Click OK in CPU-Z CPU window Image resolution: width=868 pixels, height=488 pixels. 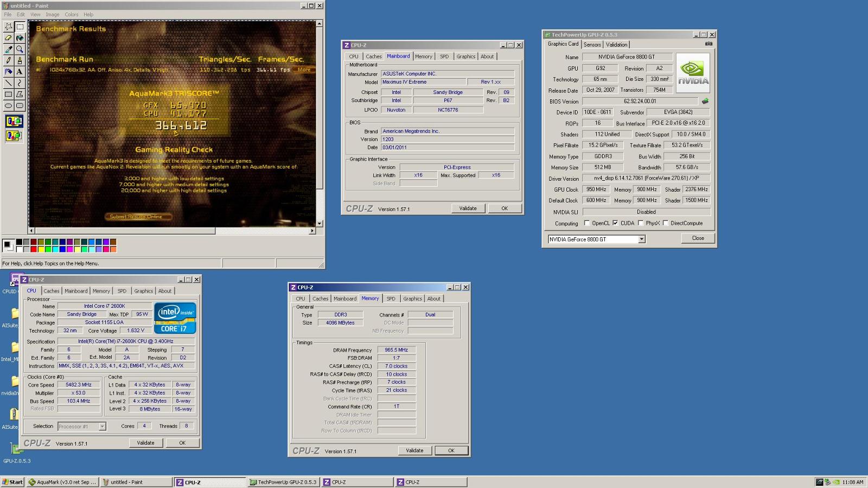[182, 443]
